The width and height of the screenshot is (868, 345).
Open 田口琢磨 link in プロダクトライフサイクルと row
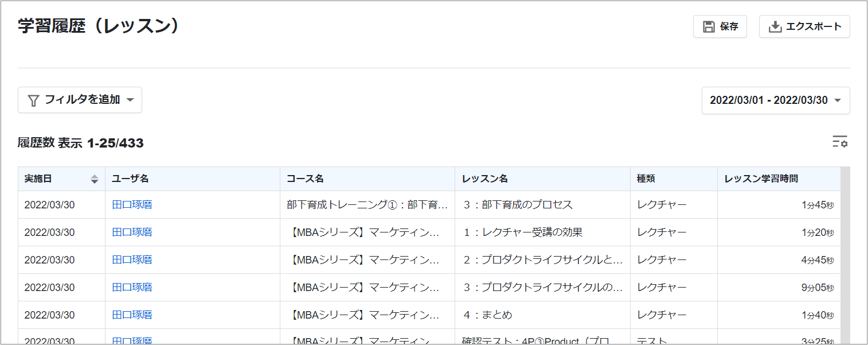pos(132,260)
